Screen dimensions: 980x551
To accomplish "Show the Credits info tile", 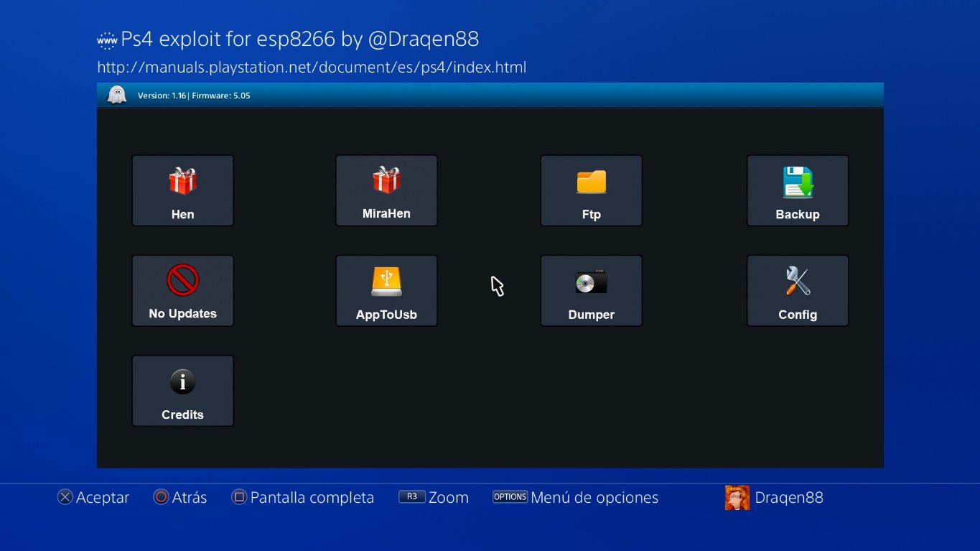I will tap(182, 391).
